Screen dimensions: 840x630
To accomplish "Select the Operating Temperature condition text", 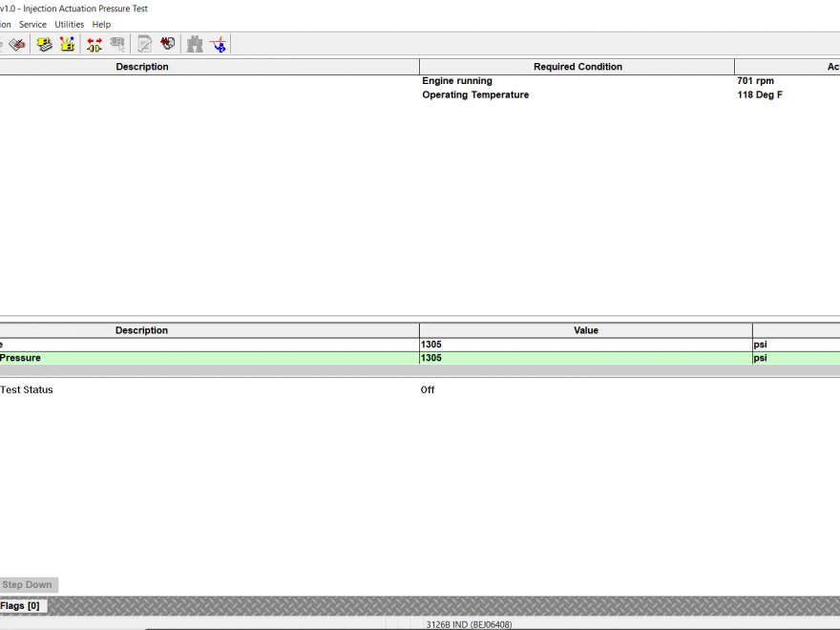I will (x=475, y=94).
